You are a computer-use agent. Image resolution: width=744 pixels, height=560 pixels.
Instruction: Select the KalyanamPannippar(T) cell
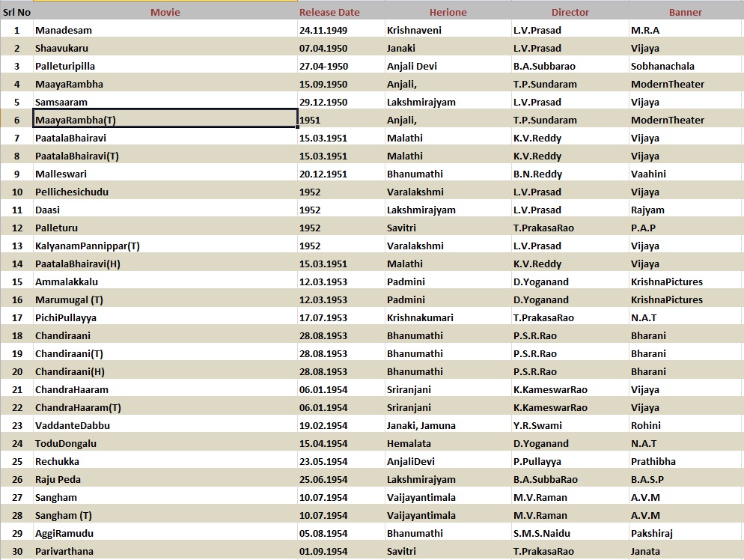(165, 246)
